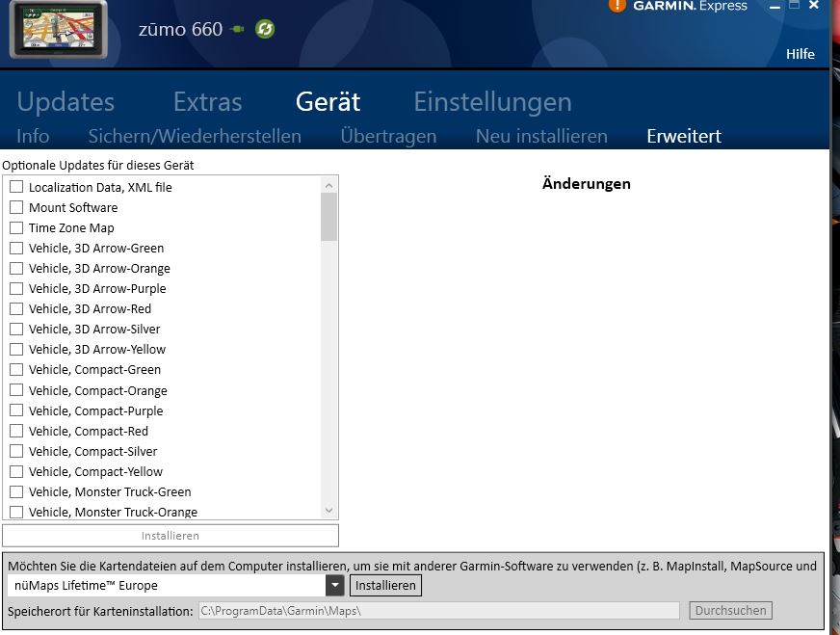Minimize the Garmin Express window

click(x=775, y=7)
